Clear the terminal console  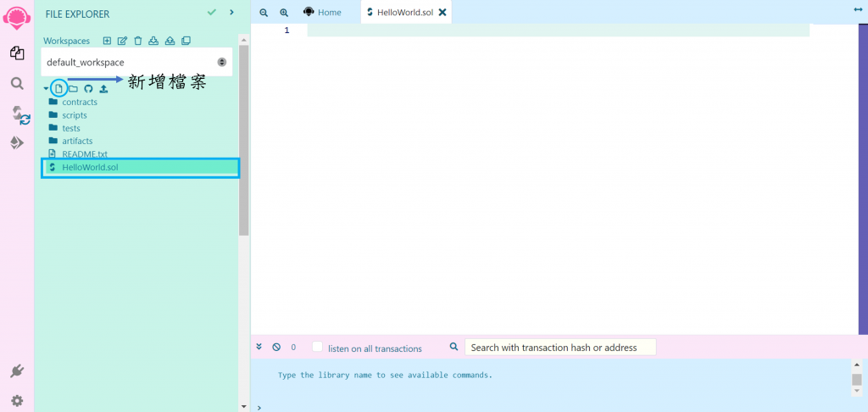click(x=276, y=348)
